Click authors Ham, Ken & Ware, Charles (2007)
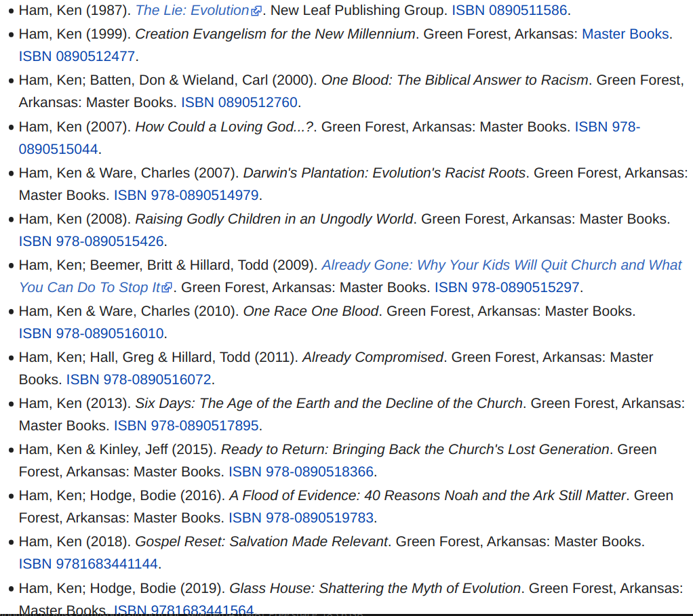The image size is (693, 616). [x=129, y=173]
